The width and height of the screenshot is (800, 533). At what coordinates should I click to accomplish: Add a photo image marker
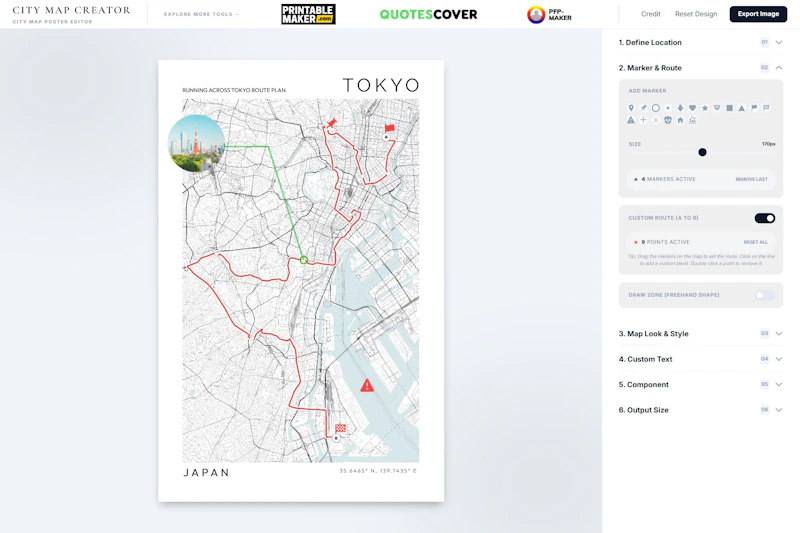692,120
